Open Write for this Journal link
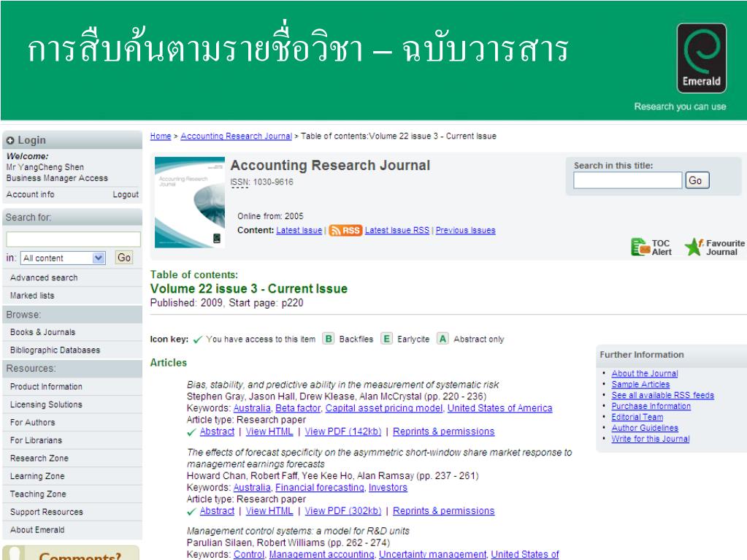 pos(651,439)
